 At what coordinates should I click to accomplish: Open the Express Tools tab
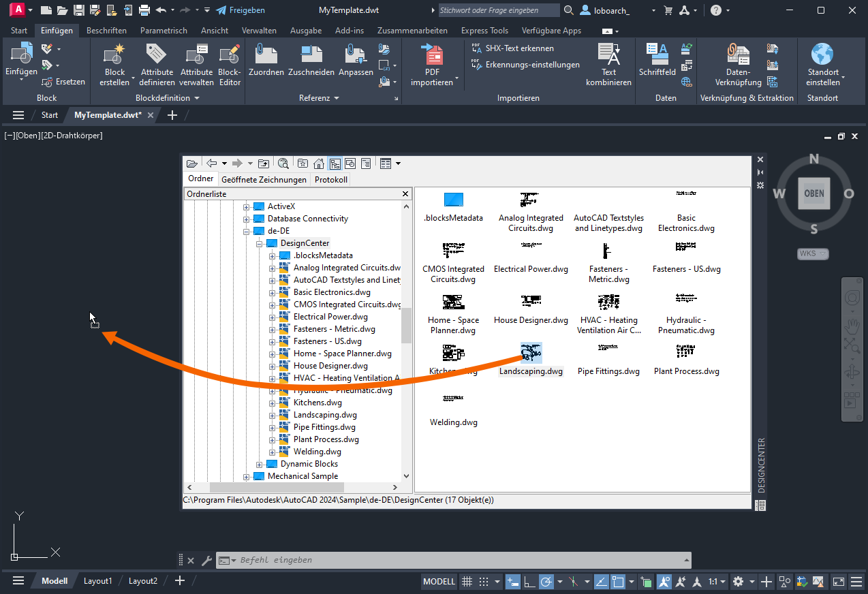484,31
